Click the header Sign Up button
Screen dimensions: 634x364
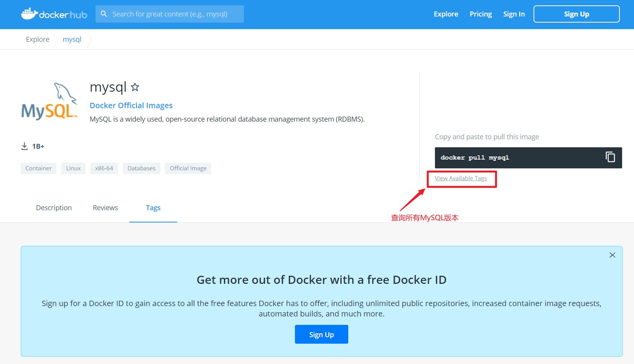pyautogui.click(x=576, y=14)
